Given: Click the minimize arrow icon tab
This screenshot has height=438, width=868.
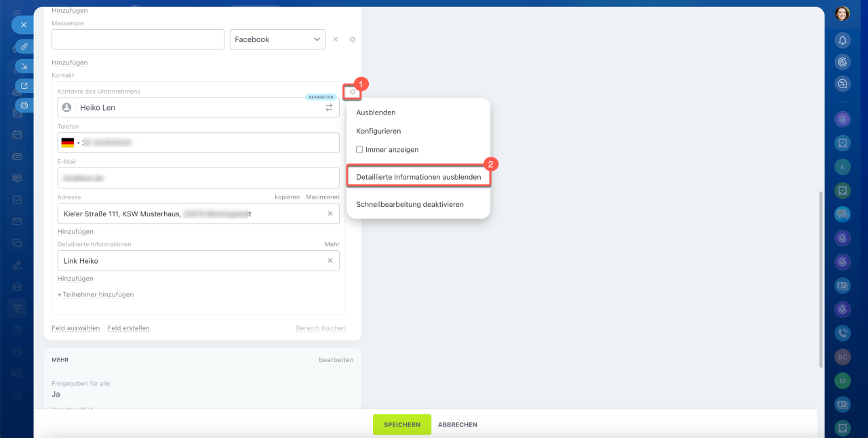Looking at the screenshot, I should pyautogui.click(x=24, y=66).
